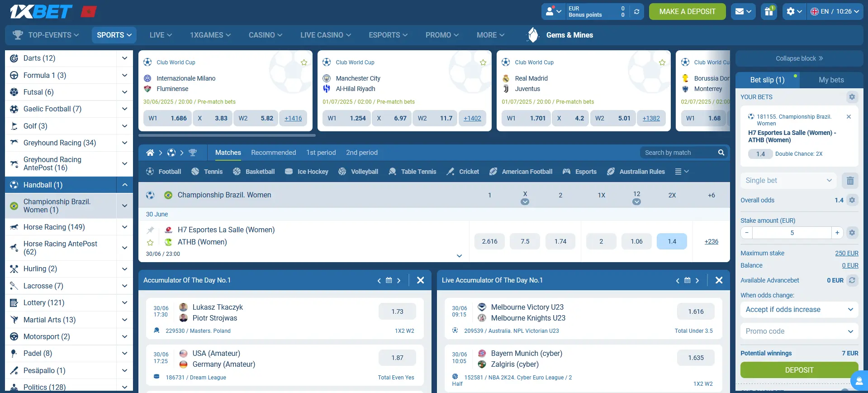This screenshot has width=868, height=393.
Task: Switch to the 1st period tab
Action: point(321,153)
